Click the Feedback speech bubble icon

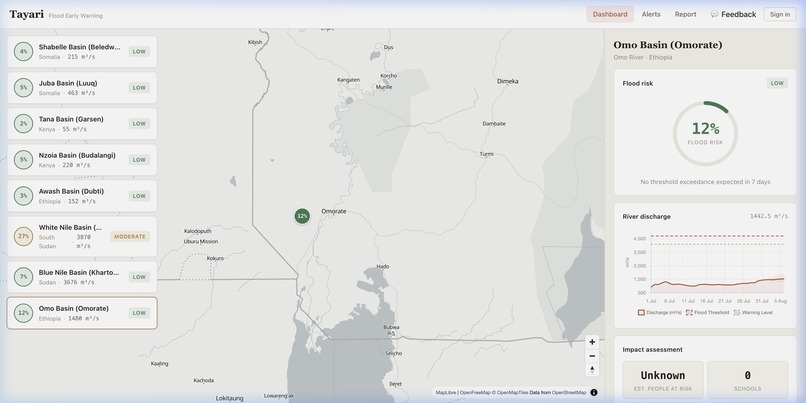coord(714,14)
